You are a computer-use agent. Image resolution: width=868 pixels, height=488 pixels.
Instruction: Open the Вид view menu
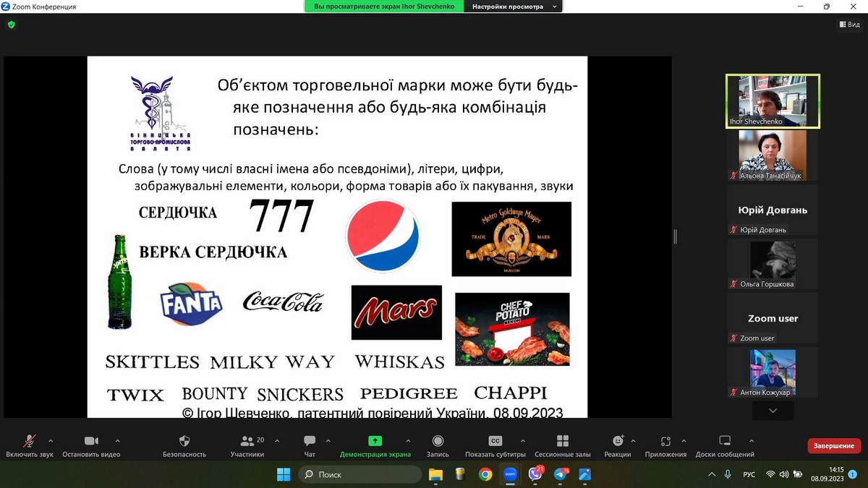point(849,25)
